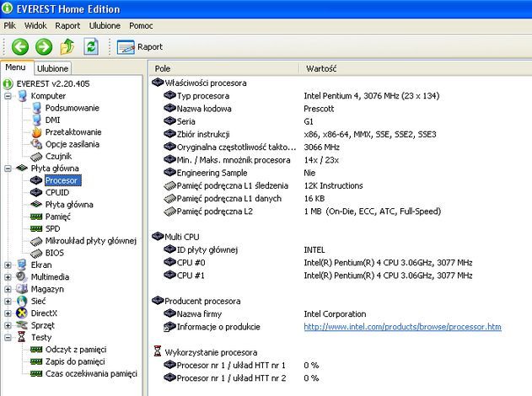Click the Multimedia icon in the tree
Screen dimensions: 532x396
pyautogui.click(x=22, y=276)
